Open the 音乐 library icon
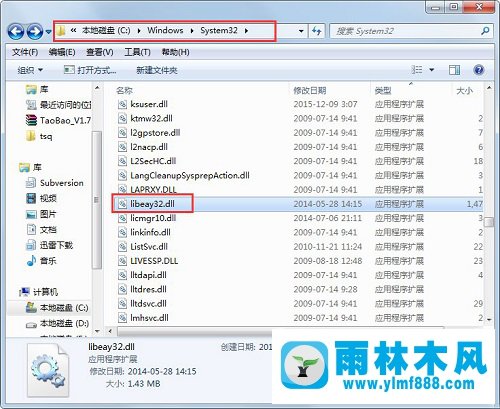The image size is (500, 409). tap(31, 261)
